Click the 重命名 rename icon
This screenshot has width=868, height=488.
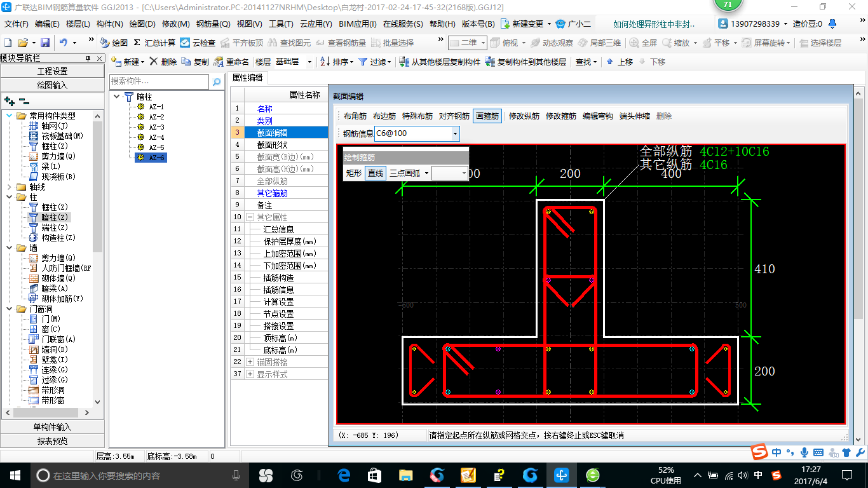(219, 62)
